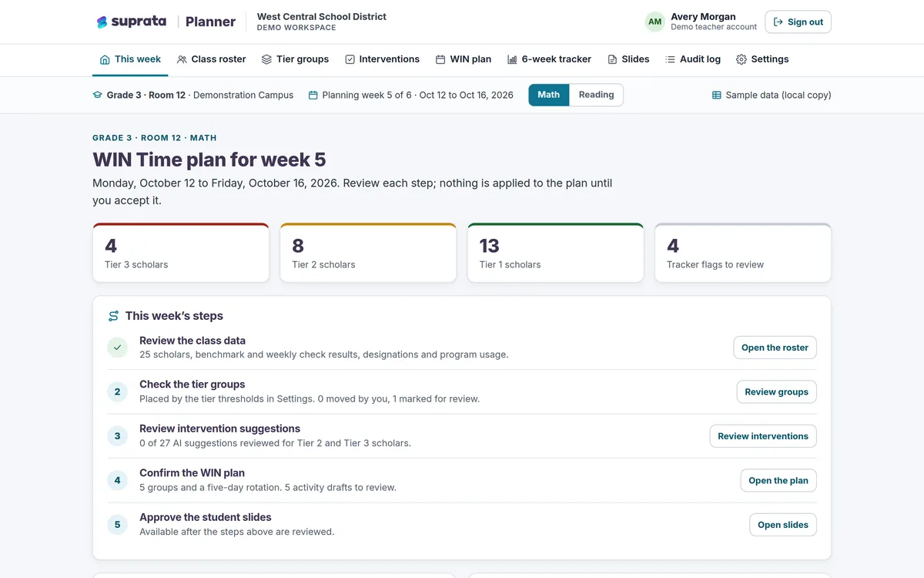The width and height of the screenshot is (924, 578).
Task: Open the WIN plan tab
Action: tap(463, 59)
